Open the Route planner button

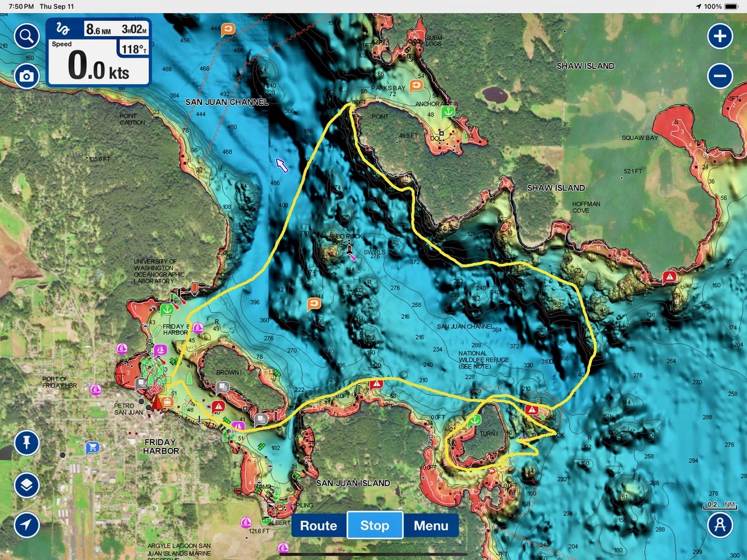(x=319, y=526)
